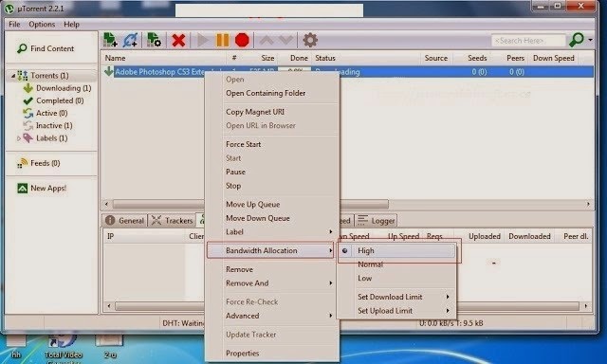This screenshot has width=607, height=364.
Task: Sort torrents by the Seeds column
Action: pyautogui.click(x=477, y=58)
